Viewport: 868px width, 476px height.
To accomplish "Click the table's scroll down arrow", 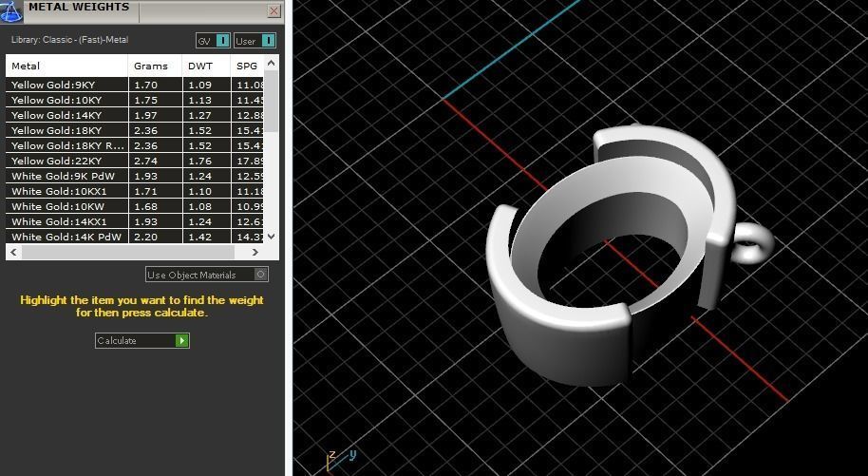I will tap(271, 236).
